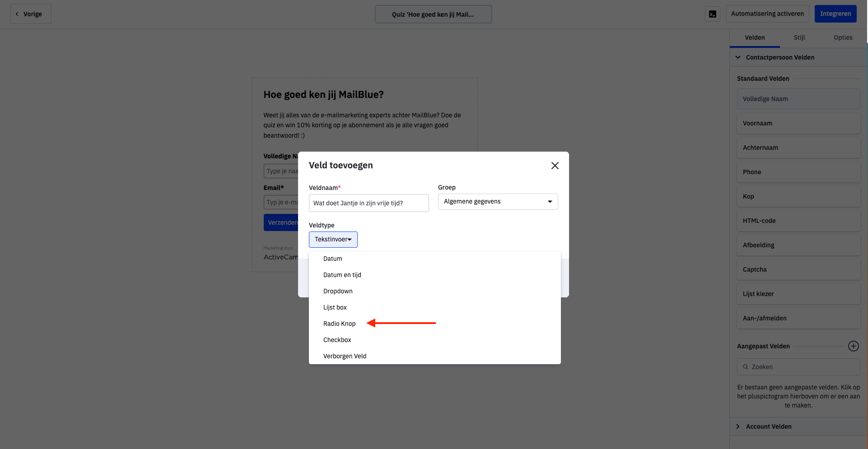The height and width of the screenshot is (449, 868).
Task: Switch to the Opties tab
Action: 843,37
